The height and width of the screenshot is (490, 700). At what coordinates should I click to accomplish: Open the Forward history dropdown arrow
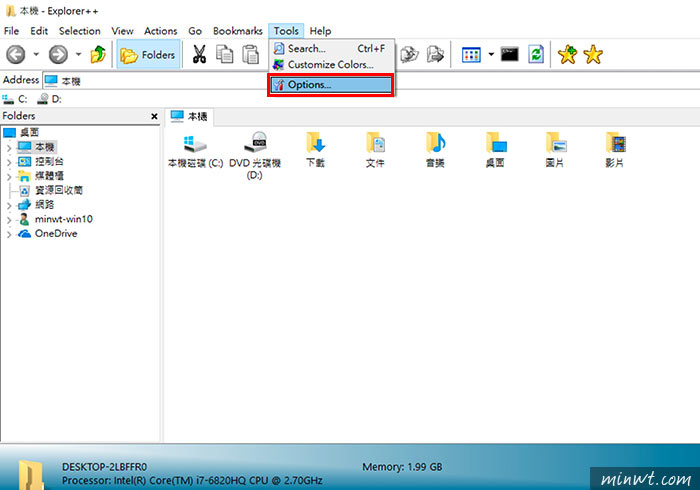click(79, 54)
